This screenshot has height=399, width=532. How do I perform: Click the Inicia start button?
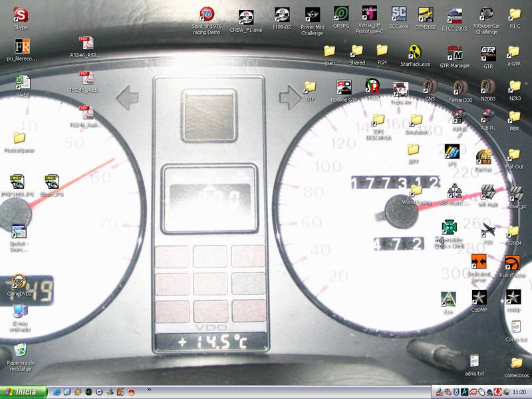click(x=23, y=392)
